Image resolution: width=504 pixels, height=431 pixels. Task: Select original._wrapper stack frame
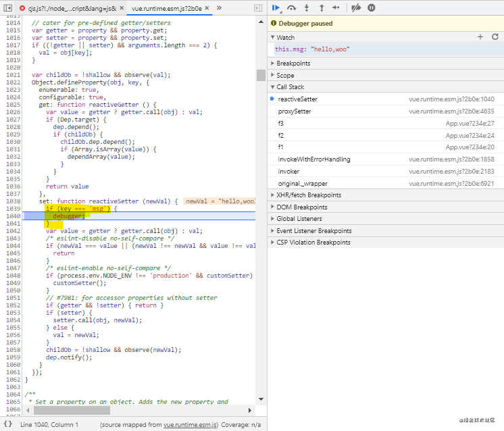pyautogui.click(x=386, y=184)
